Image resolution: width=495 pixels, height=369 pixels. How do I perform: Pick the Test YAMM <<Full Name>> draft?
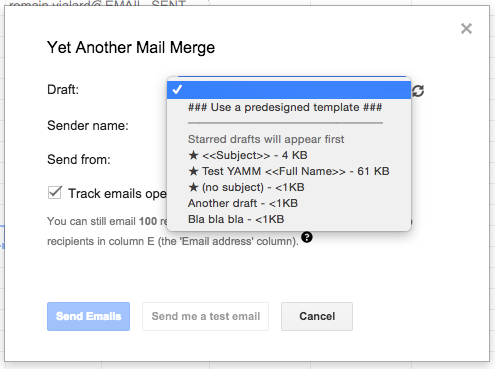289,171
